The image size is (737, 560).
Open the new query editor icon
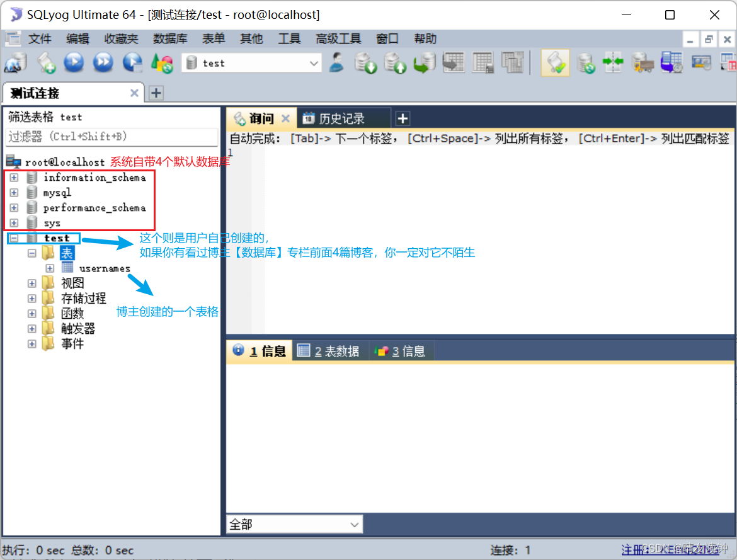[46, 63]
